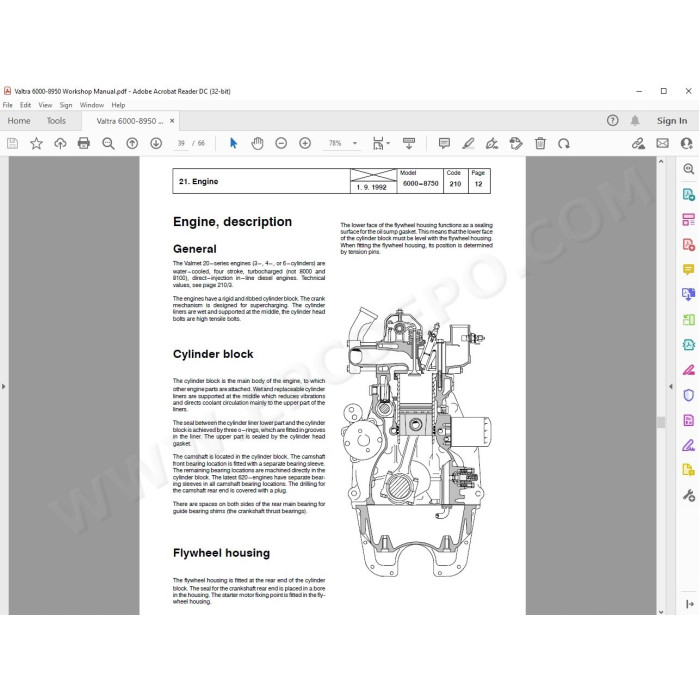Click the trash delete icon
The height and width of the screenshot is (700, 700).
(540, 143)
